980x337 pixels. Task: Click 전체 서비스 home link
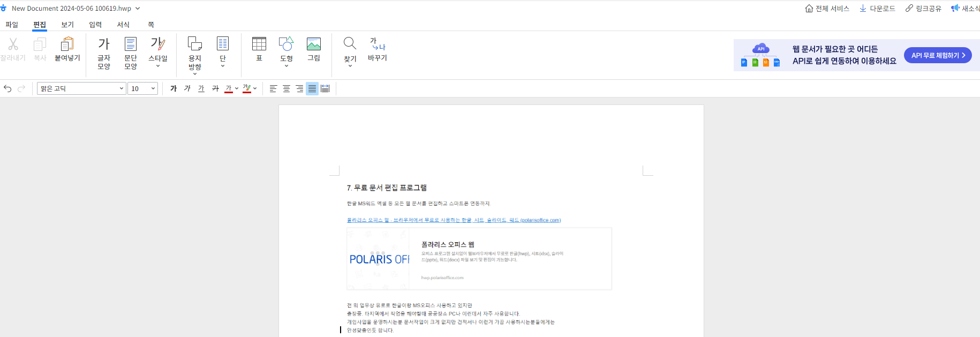pyautogui.click(x=827, y=9)
